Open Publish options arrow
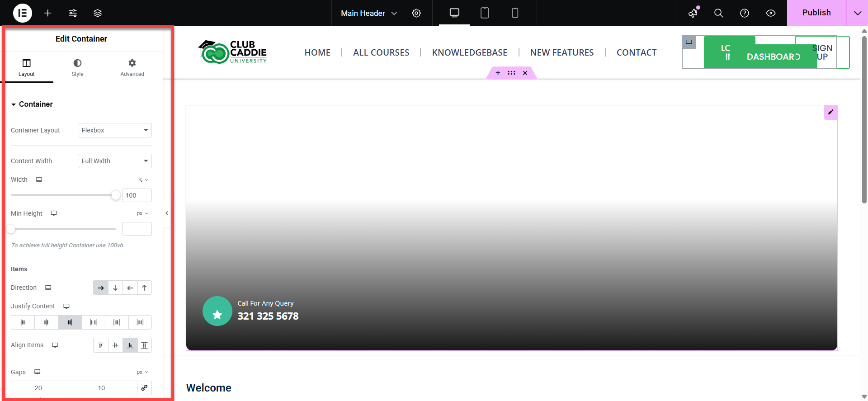 coord(857,13)
